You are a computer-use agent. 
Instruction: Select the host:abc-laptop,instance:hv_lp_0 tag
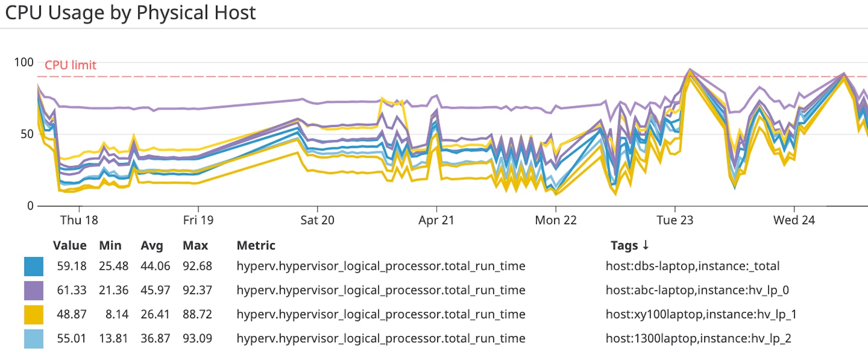click(x=697, y=290)
